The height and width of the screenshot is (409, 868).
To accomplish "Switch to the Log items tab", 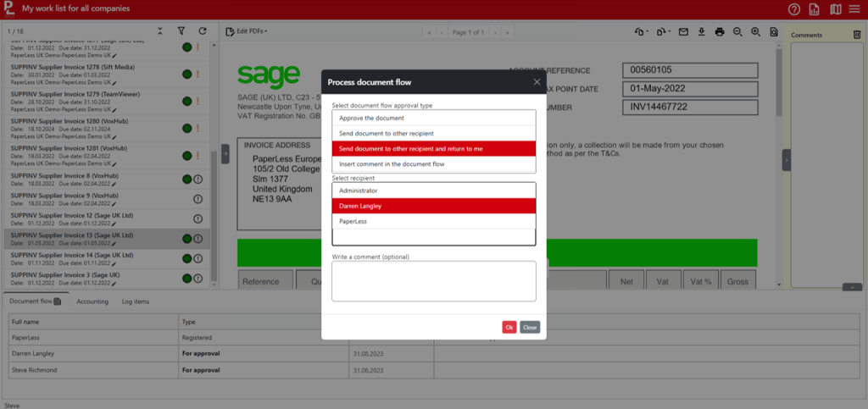I will pyautogui.click(x=136, y=301).
